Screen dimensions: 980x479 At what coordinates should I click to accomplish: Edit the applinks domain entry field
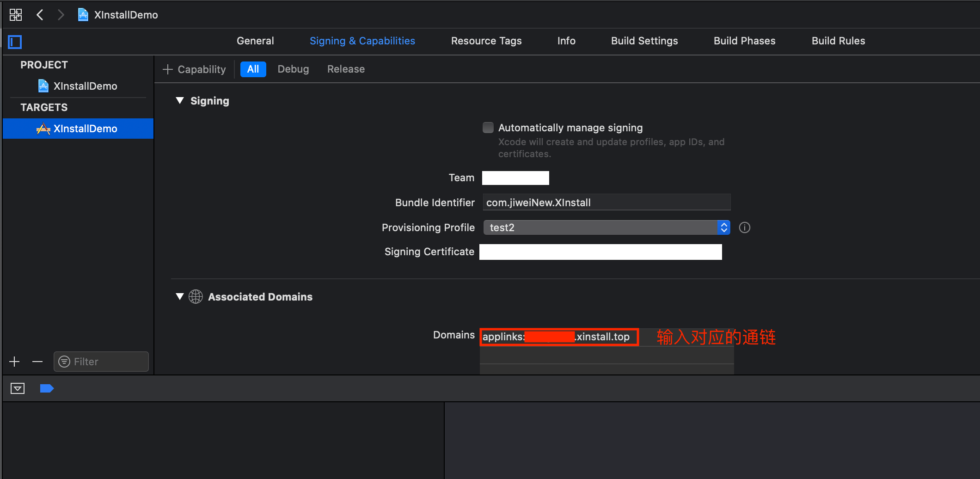[x=558, y=337]
